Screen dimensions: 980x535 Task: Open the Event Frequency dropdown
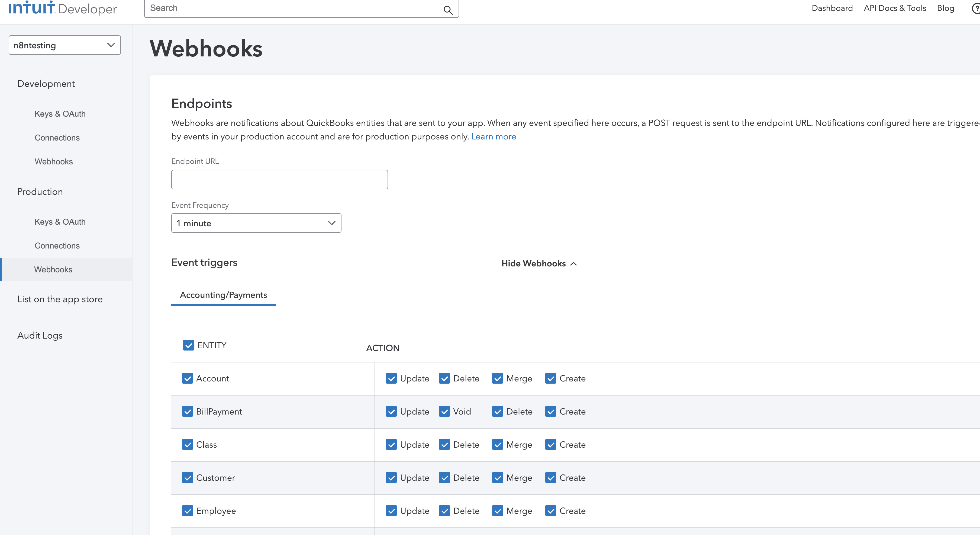pos(256,223)
